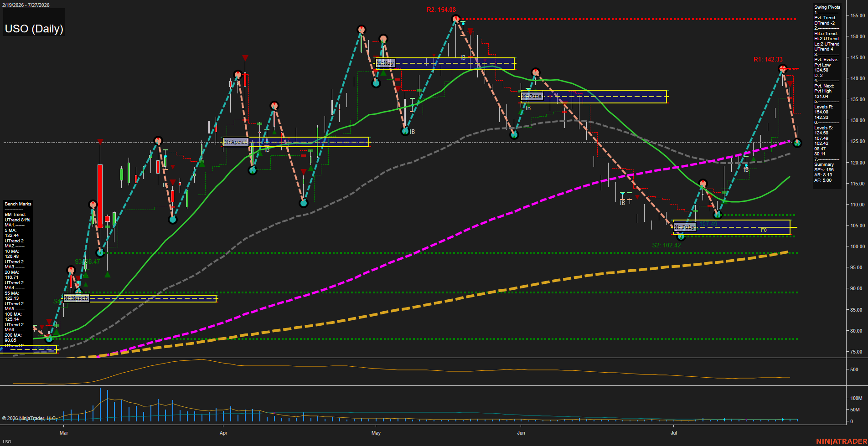The height and width of the screenshot is (446, 868).
Task: Click the Swing Pivots panel heading
Action: coord(827,7)
